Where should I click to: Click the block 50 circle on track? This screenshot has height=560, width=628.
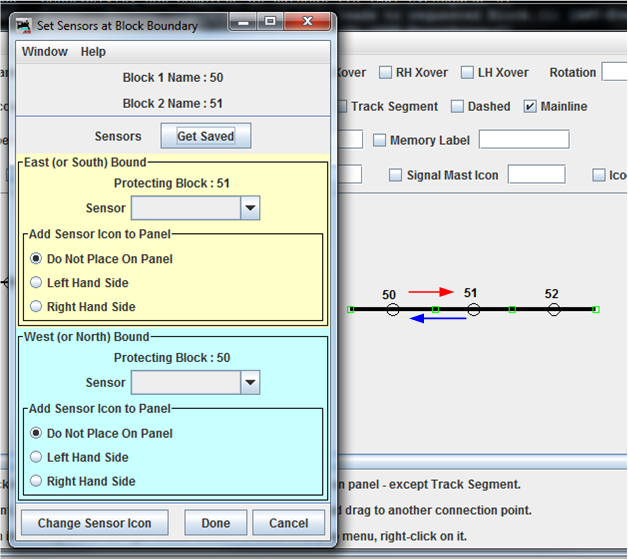(392, 310)
